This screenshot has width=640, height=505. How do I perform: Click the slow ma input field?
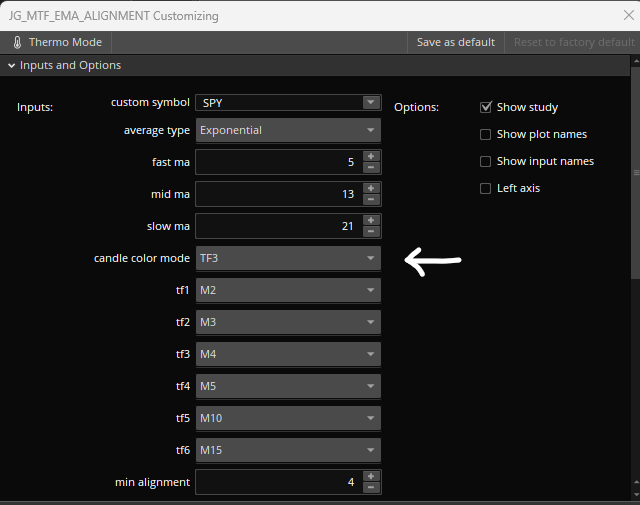[x=277, y=226]
